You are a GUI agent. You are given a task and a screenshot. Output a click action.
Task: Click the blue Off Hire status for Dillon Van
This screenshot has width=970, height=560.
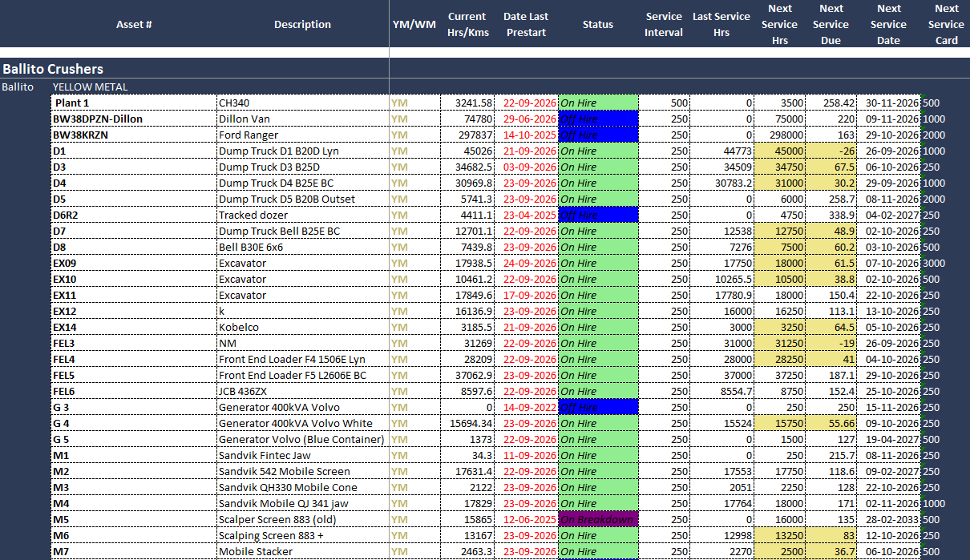[x=598, y=119]
